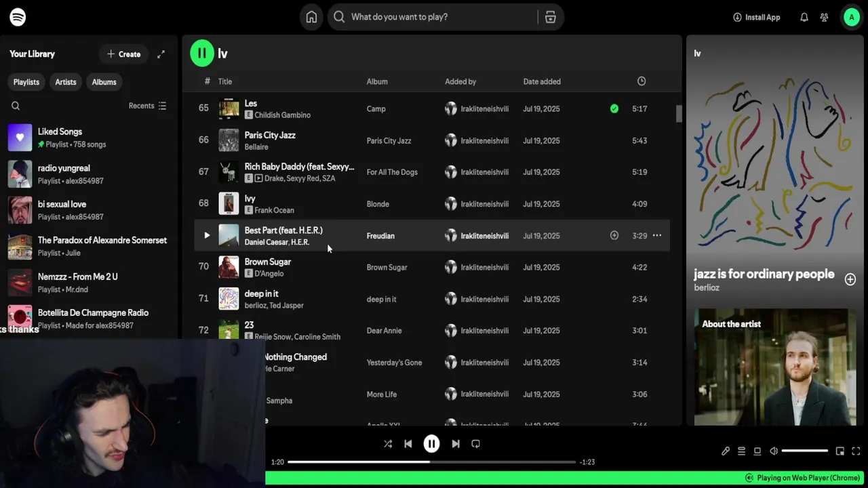
Task: Open the playback queue
Action: coord(741,451)
